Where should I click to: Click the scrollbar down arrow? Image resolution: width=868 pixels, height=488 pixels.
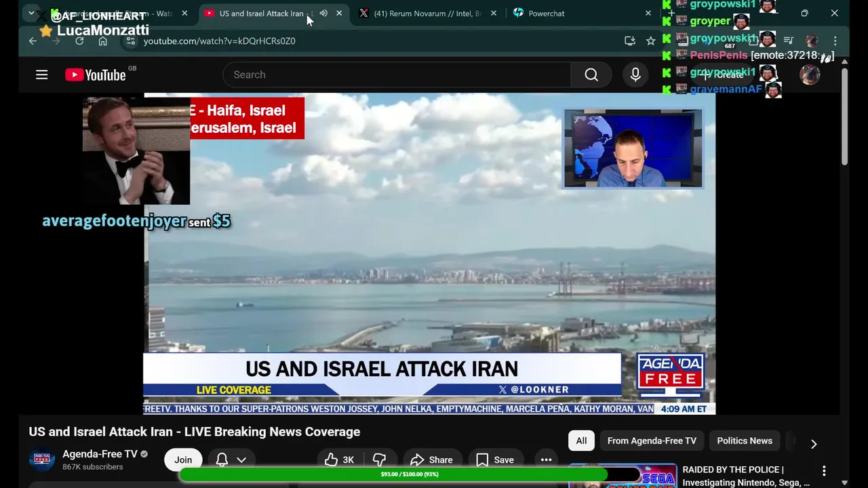(844, 483)
